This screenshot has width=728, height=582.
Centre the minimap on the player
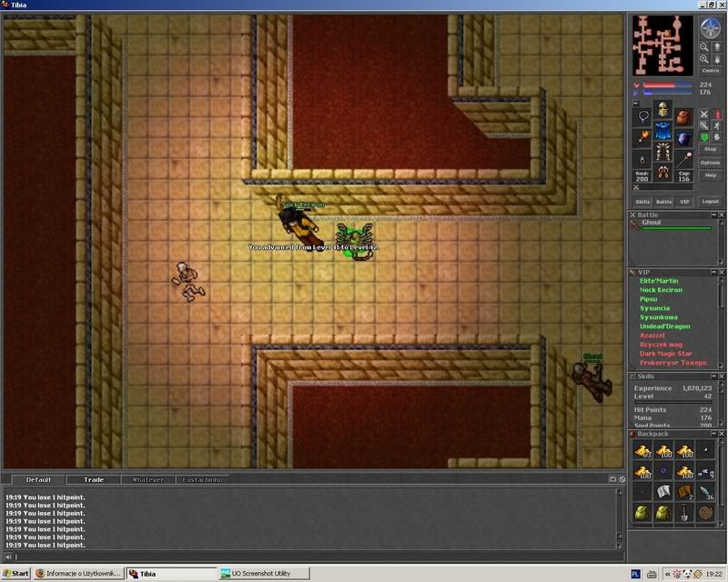(711, 71)
